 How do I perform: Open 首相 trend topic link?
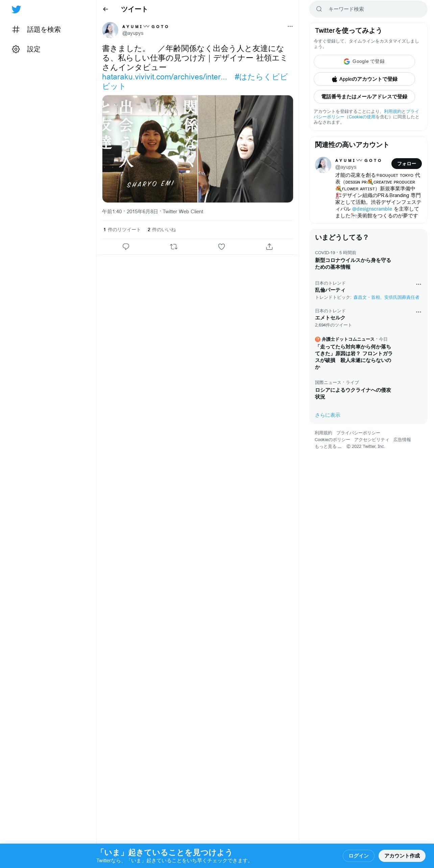pyautogui.click(x=376, y=297)
